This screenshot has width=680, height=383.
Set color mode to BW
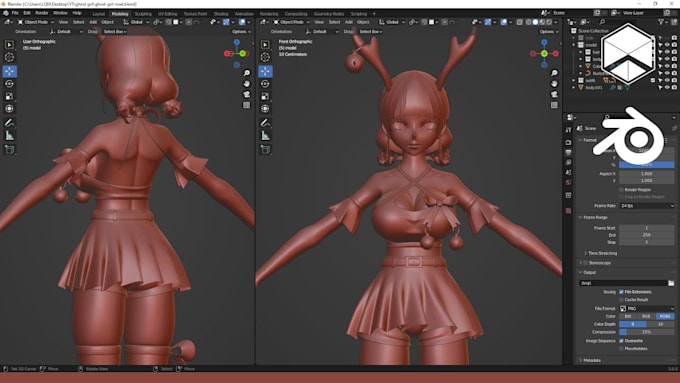coord(628,316)
